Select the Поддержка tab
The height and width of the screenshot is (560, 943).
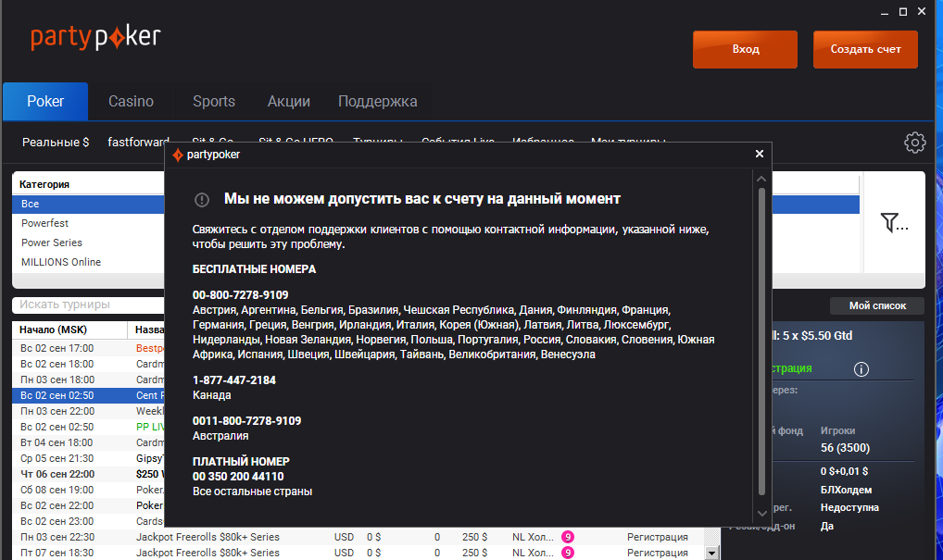point(378,101)
